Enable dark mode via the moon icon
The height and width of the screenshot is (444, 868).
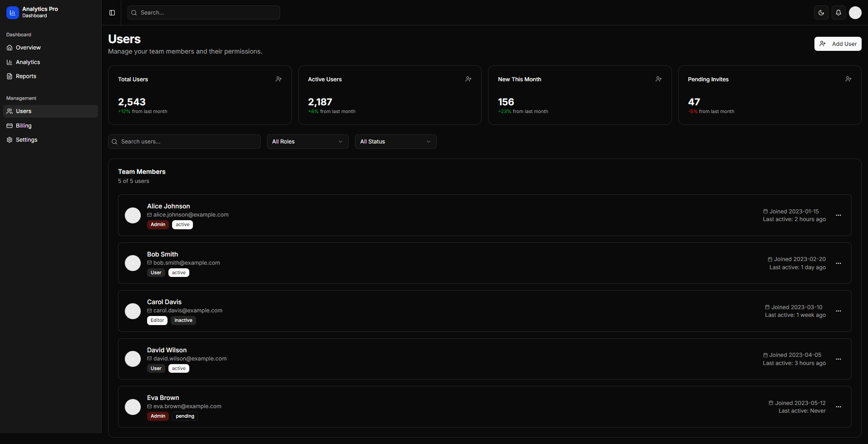pyautogui.click(x=821, y=12)
